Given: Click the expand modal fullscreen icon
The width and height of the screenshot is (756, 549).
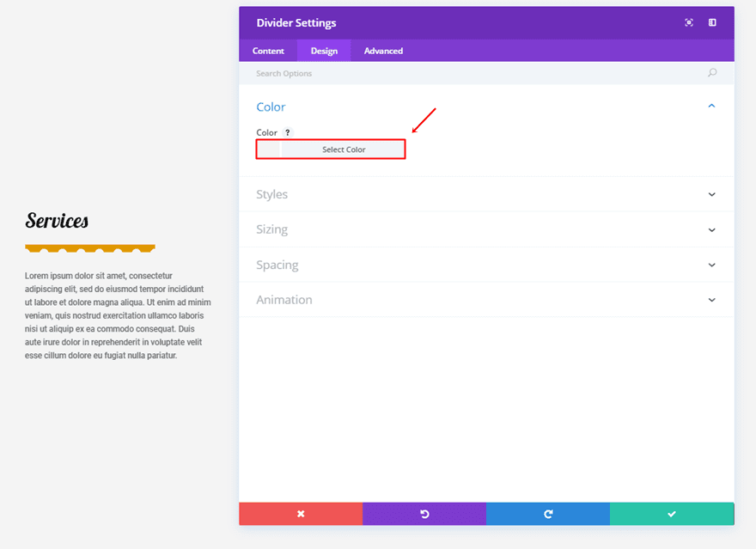Looking at the screenshot, I should pyautogui.click(x=689, y=23).
